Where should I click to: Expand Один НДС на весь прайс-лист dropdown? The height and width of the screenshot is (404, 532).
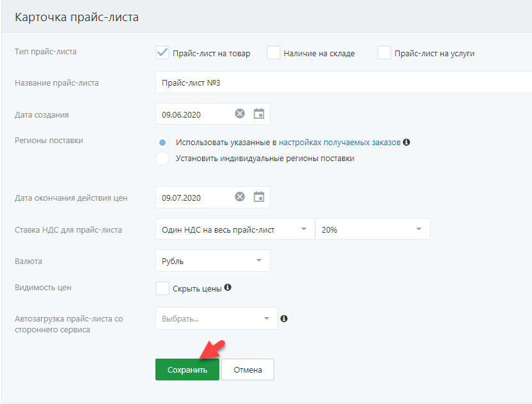(x=235, y=229)
